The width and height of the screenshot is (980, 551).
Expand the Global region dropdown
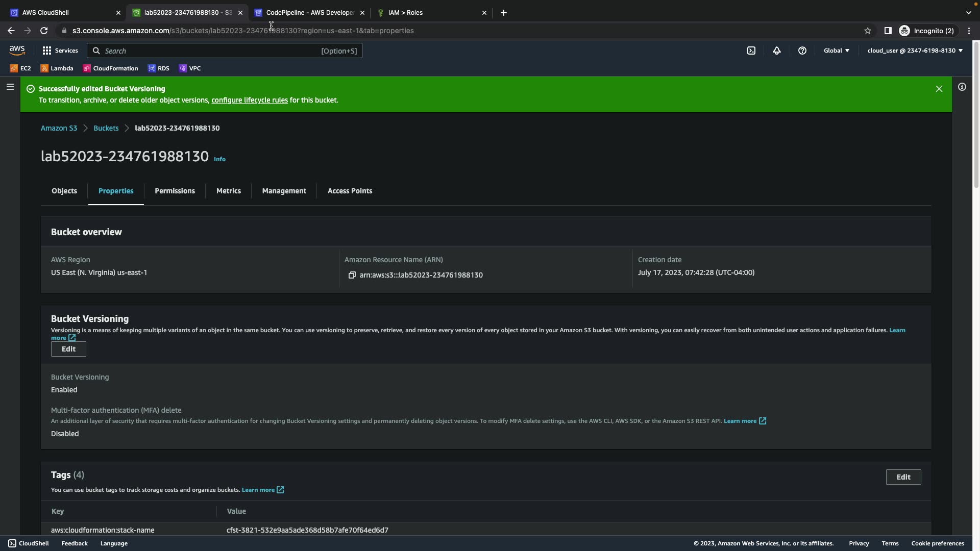point(836,51)
